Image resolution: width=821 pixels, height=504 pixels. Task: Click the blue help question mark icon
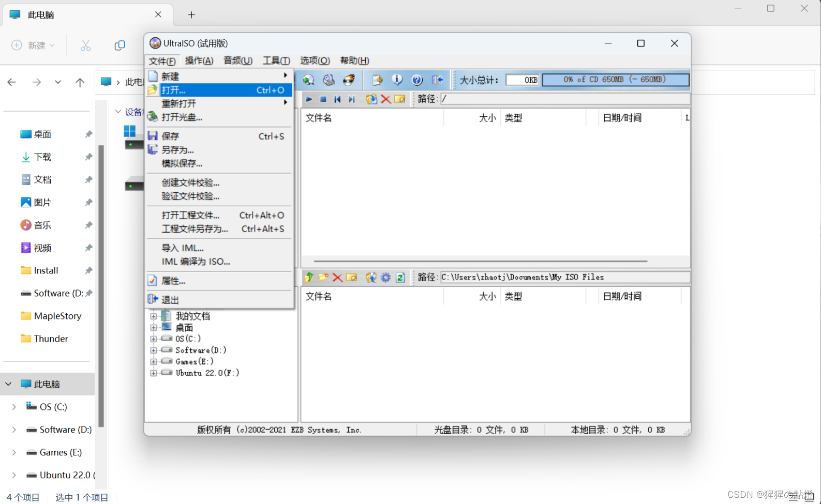click(x=417, y=80)
